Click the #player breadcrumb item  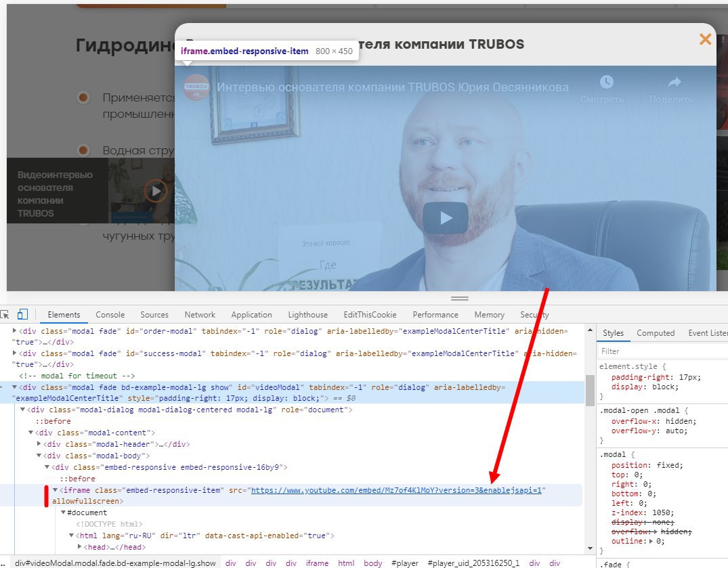click(x=404, y=563)
